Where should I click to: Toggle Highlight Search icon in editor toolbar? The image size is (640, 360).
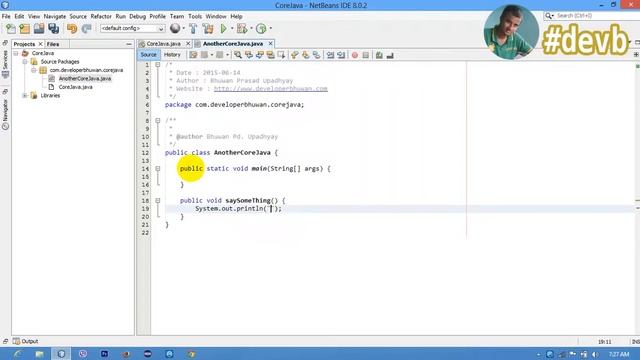point(271,55)
